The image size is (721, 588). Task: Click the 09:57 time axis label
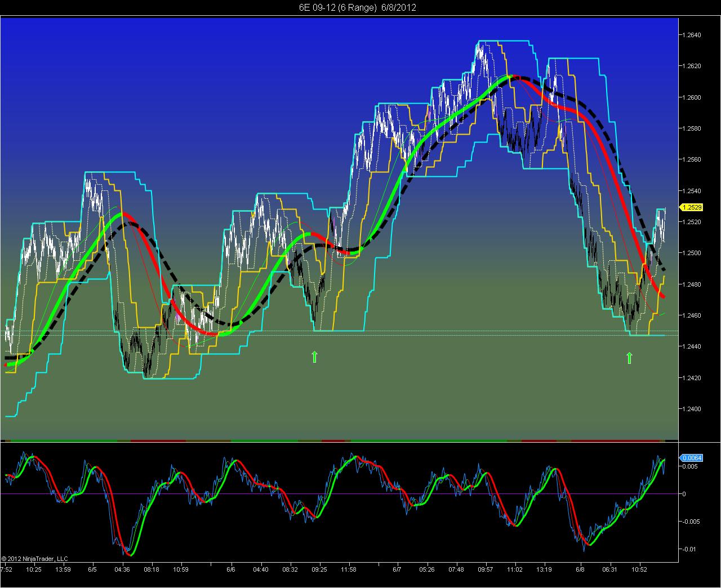(486, 569)
